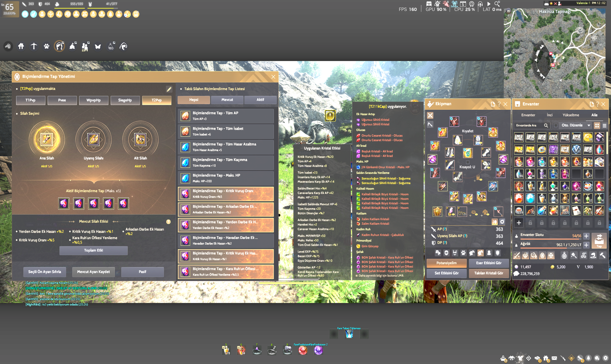The height and width of the screenshot is (364, 611).
Task: Click the play triangle icon in the top bar
Action: [x=489, y=4]
